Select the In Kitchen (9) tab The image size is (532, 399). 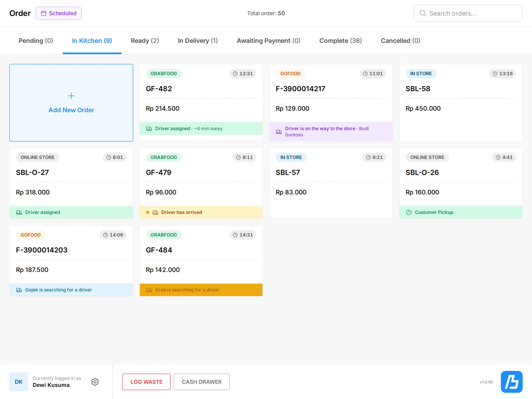coord(92,41)
